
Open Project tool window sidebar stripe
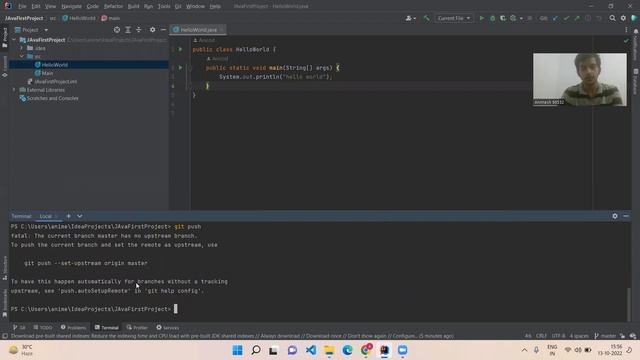click(x=4, y=37)
